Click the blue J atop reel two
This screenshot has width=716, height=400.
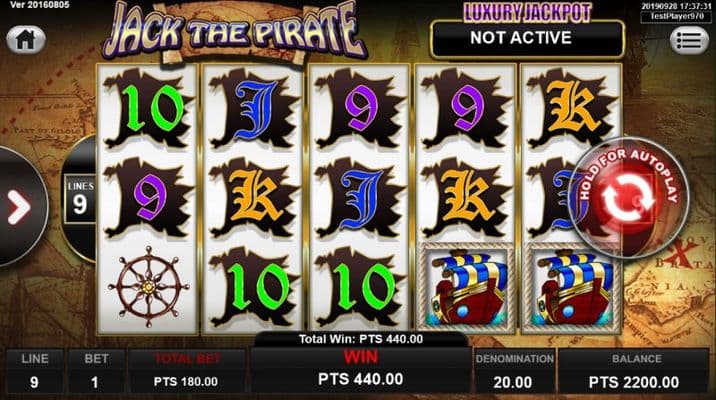254,109
